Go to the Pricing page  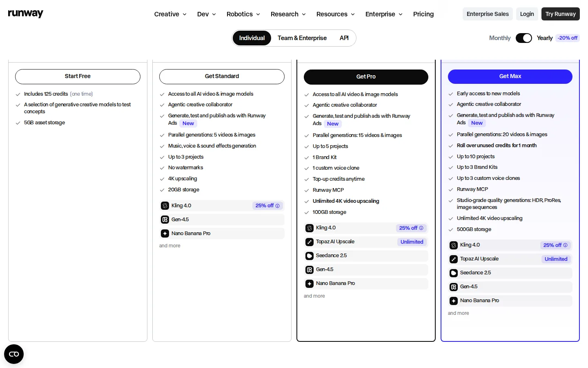423,14
